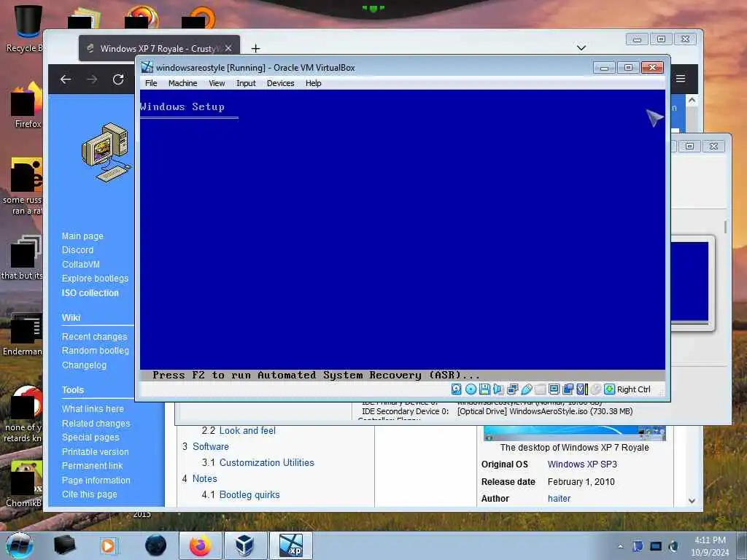Click the XP virtual machine taskbar button
The width and height of the screenshot is (747, 560).
pos(290,545)
